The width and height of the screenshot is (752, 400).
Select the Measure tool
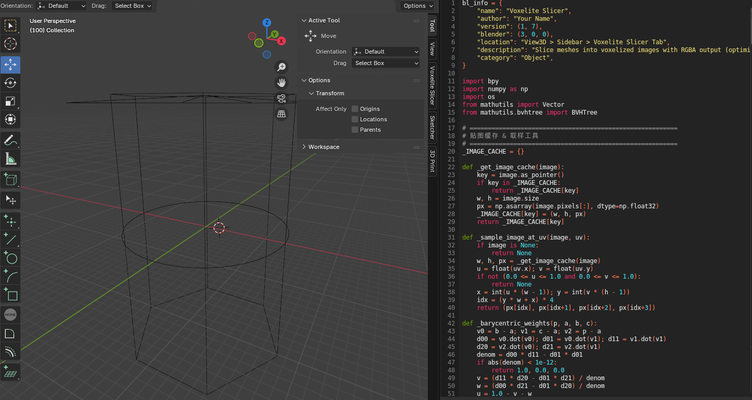pyautogui.click(x=10, y=160)
